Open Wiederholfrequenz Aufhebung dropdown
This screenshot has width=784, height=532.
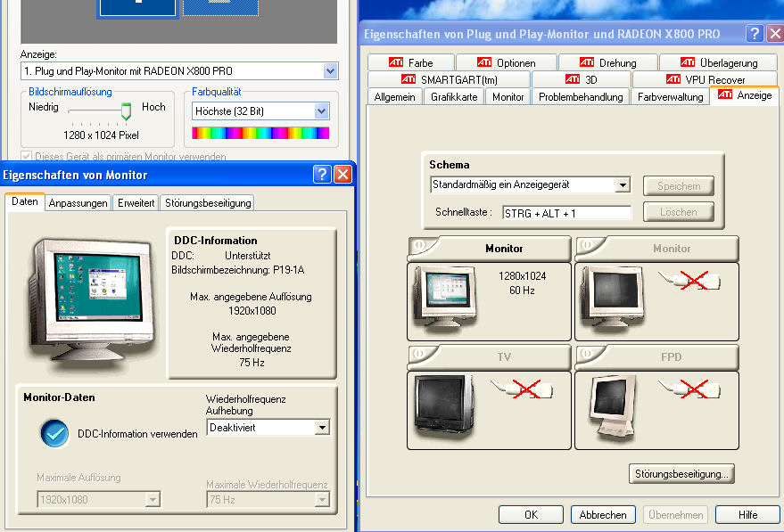[322, 428]
